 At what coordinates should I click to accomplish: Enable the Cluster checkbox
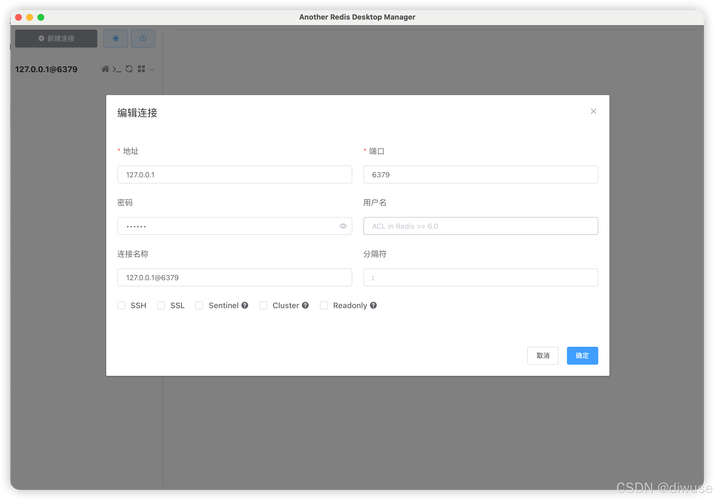pyautogui.click(x=263, y=306)
